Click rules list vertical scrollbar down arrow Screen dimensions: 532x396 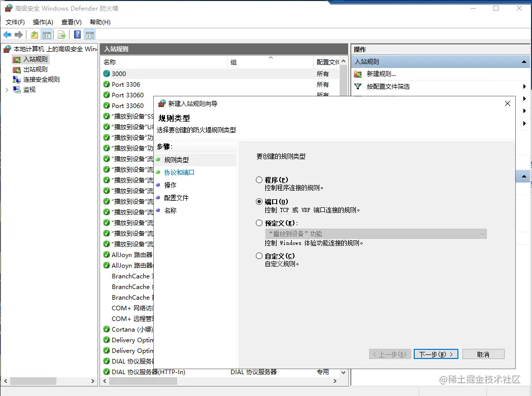[343, 372]
